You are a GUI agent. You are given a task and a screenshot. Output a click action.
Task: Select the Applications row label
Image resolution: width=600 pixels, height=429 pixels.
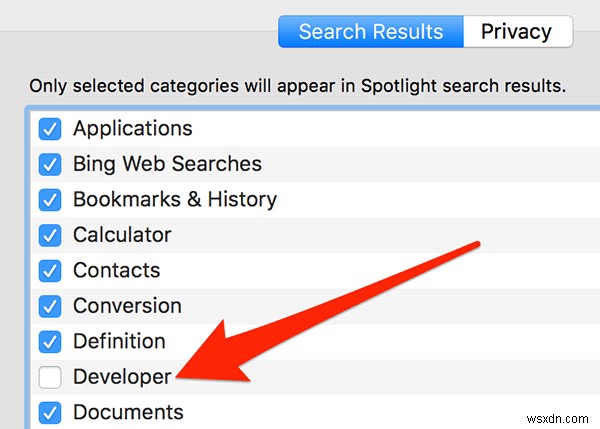point(132,129)
